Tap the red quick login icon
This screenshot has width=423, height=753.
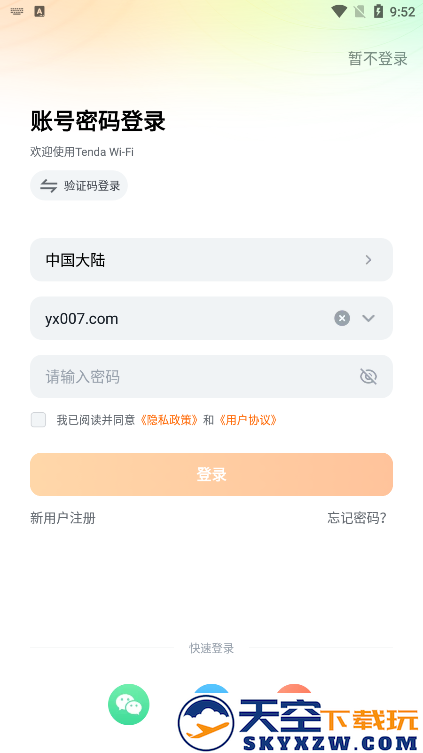click(x=294, y=690)
